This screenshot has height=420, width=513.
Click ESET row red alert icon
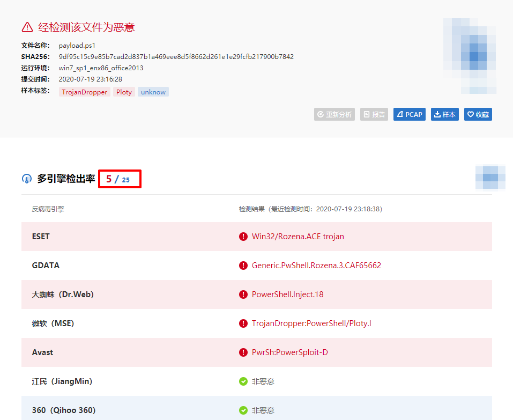[243, 237]
